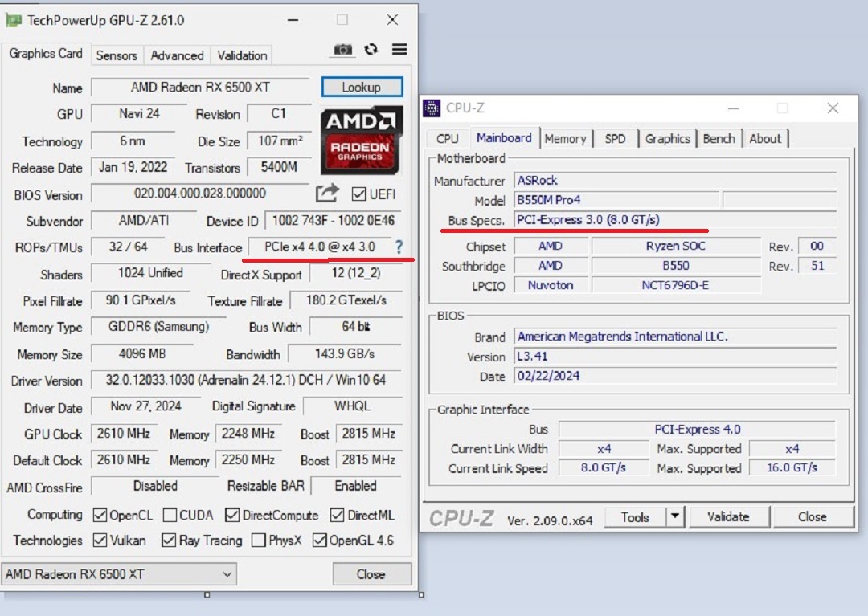Toggle the PhysX checkbox

[259, 541]
